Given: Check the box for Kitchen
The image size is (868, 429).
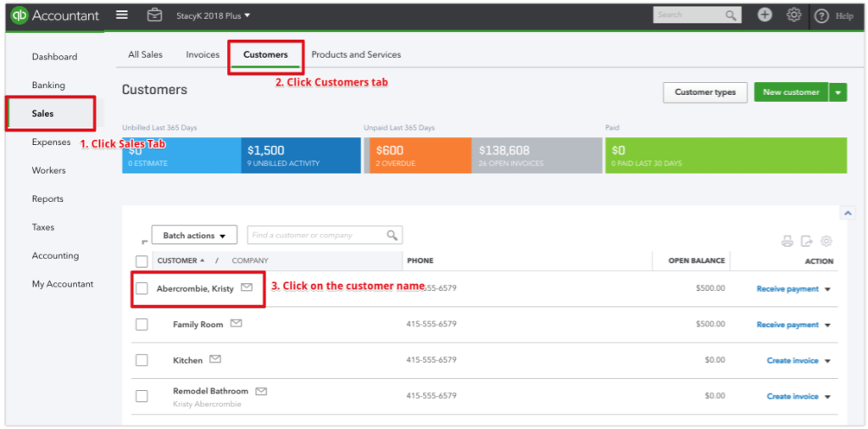Looking at the screenshot, I should coord(142,360).
